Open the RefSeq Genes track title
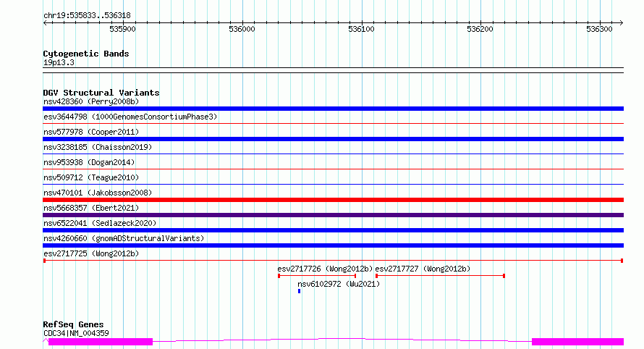The width and height of the screenshot is (644, 349). tap(73, 324)
